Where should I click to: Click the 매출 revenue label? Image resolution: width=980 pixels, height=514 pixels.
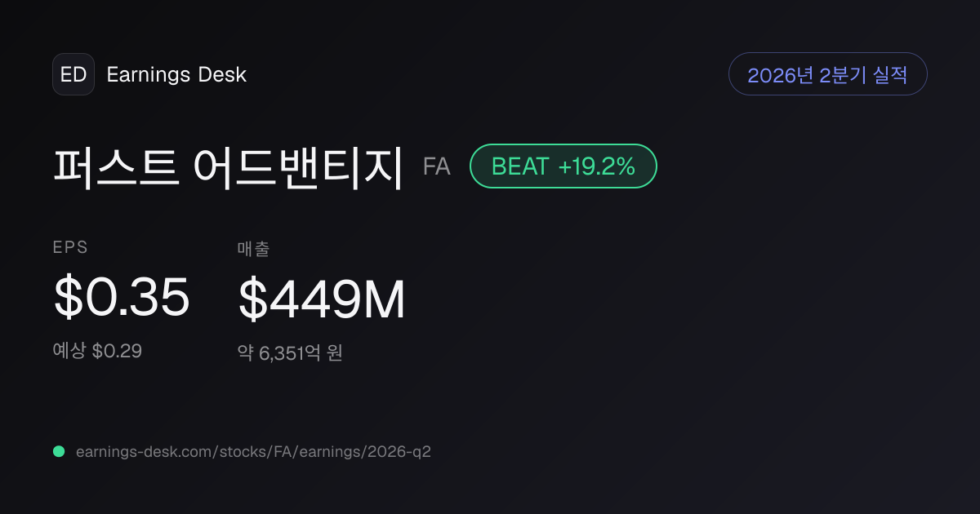[x=253, y=249]
